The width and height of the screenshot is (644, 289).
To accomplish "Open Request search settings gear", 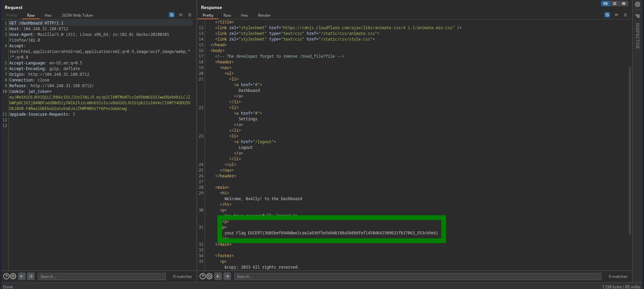I will (x=13, y=276).
